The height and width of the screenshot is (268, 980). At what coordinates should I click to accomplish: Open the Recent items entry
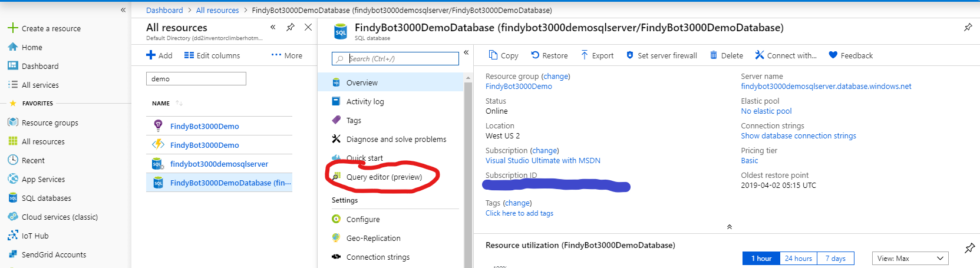[x=33, y=160]
